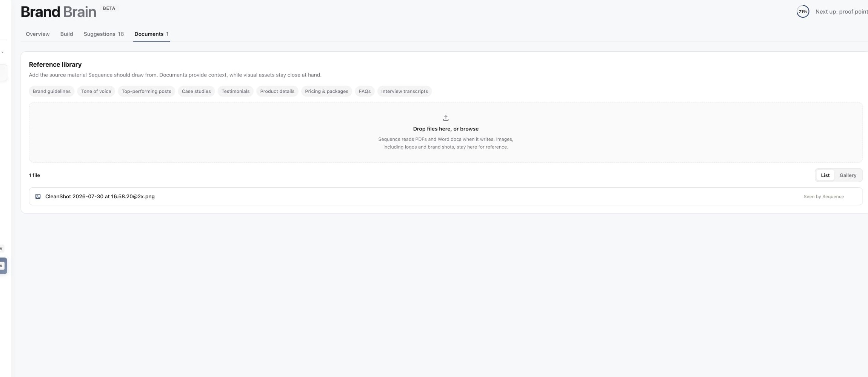Click the Testimonials chip
Viewport: 868px width, 377px height.
235,91
